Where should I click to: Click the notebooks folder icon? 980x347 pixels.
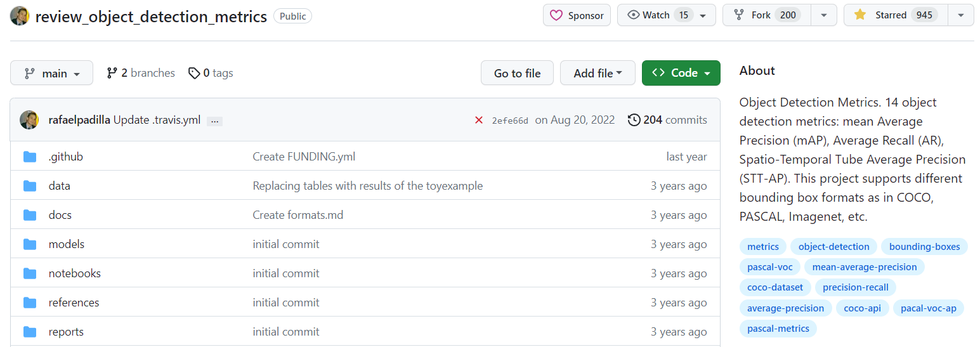click(30, 273)
